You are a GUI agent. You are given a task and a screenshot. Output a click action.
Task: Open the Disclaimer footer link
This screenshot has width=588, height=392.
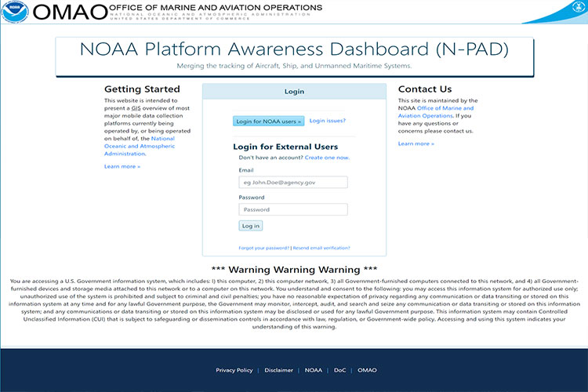tap(278, 370)
